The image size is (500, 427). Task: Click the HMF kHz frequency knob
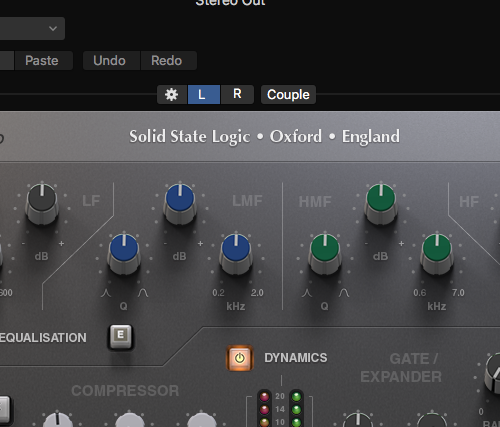click(437, 253)
